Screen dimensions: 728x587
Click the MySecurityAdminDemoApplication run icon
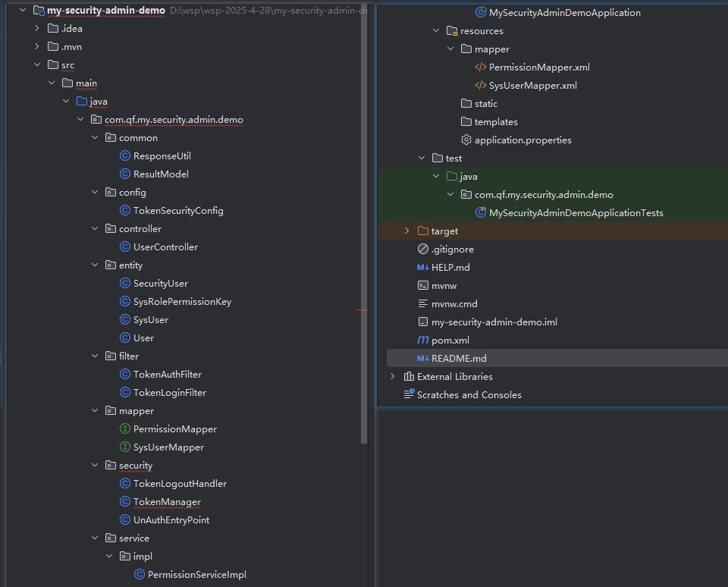pyautogui.click(x=481, y=13)
